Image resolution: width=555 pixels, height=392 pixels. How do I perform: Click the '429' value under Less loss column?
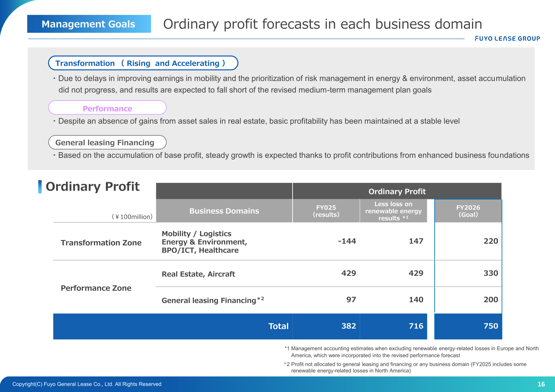click(416, 273)
